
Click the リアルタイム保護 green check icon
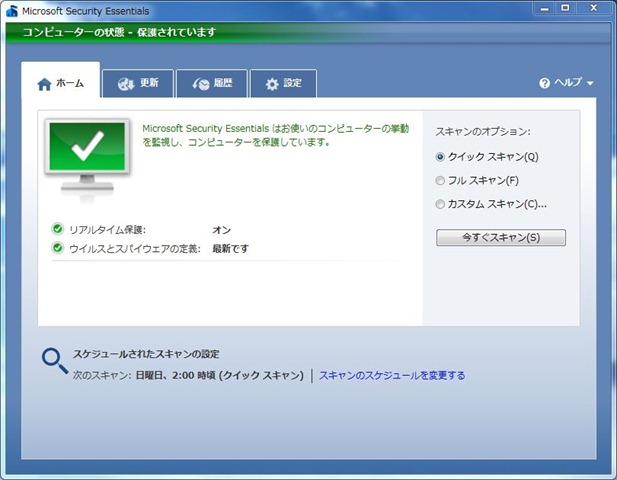coord(58,229)
